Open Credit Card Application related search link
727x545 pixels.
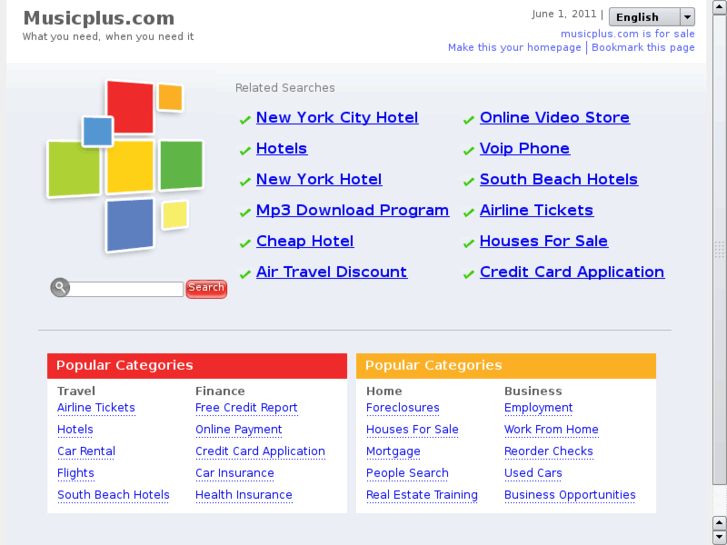pyautogui.click(x=572, y=272)
